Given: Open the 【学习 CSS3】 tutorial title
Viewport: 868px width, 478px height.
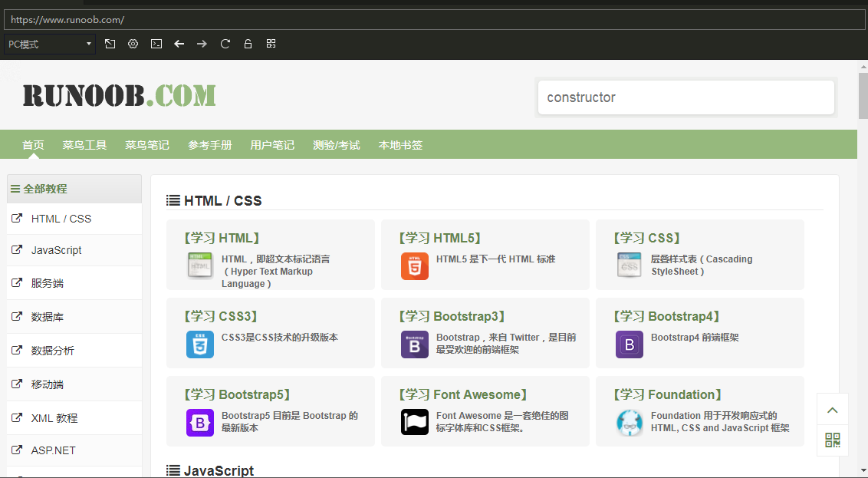Looking at the screenshot, I should 221,316.
